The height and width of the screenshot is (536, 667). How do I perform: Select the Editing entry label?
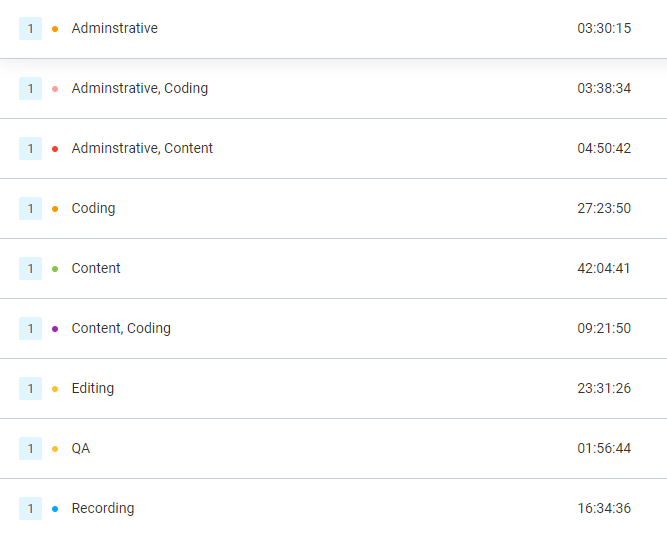click(93, 388)
